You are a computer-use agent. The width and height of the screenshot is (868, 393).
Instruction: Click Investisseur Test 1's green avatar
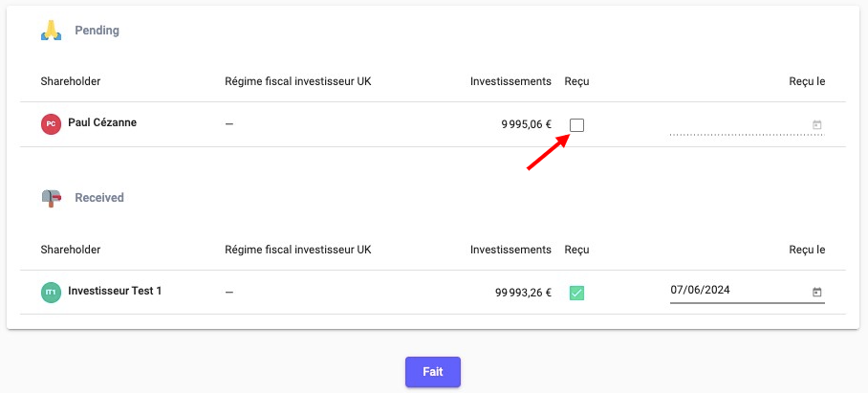(51, 292)
